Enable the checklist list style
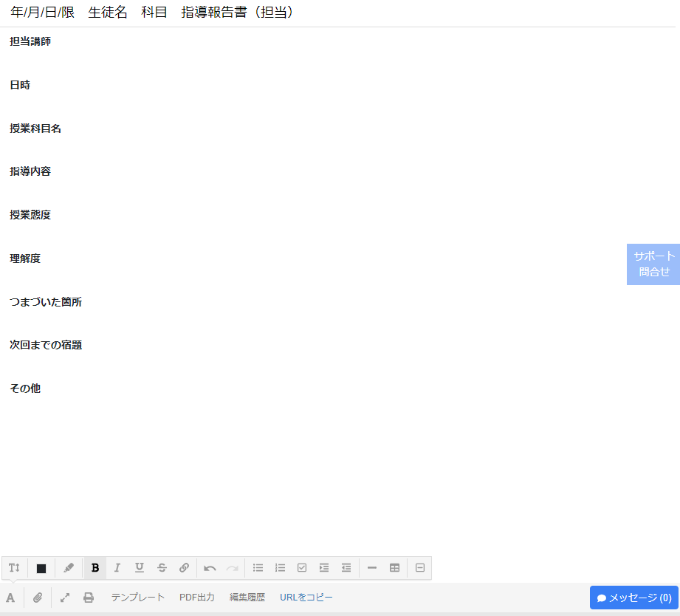The width and height of the screenshot is (680, 616). (302, 568)
